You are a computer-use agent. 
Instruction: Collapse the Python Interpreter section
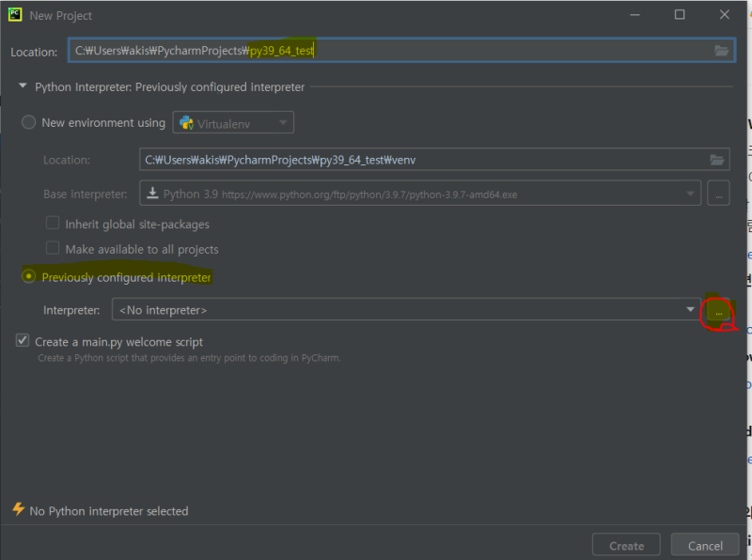(x=21, y=86)
